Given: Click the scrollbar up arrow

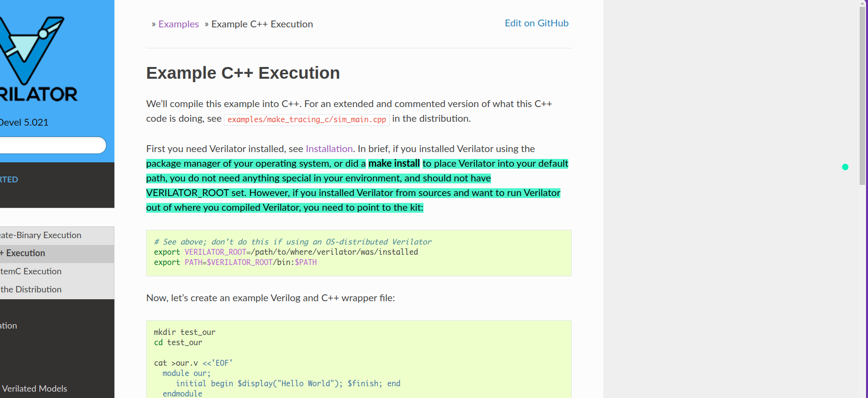Looking at the screenshot, I should point(863,3).
